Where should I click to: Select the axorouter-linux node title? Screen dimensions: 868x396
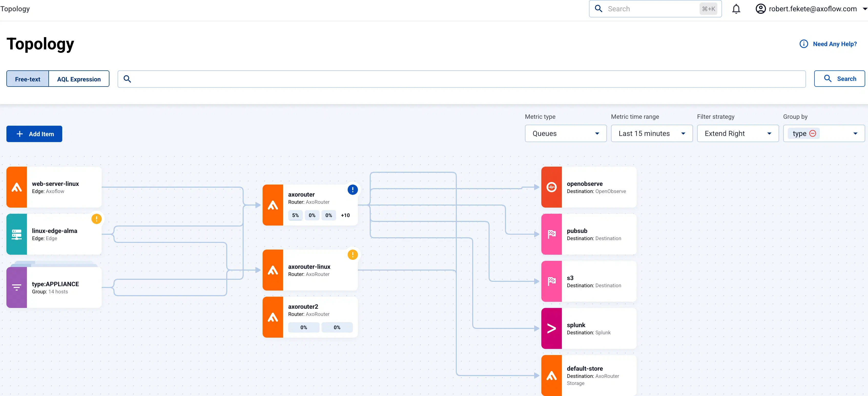(x=309, y=266)
